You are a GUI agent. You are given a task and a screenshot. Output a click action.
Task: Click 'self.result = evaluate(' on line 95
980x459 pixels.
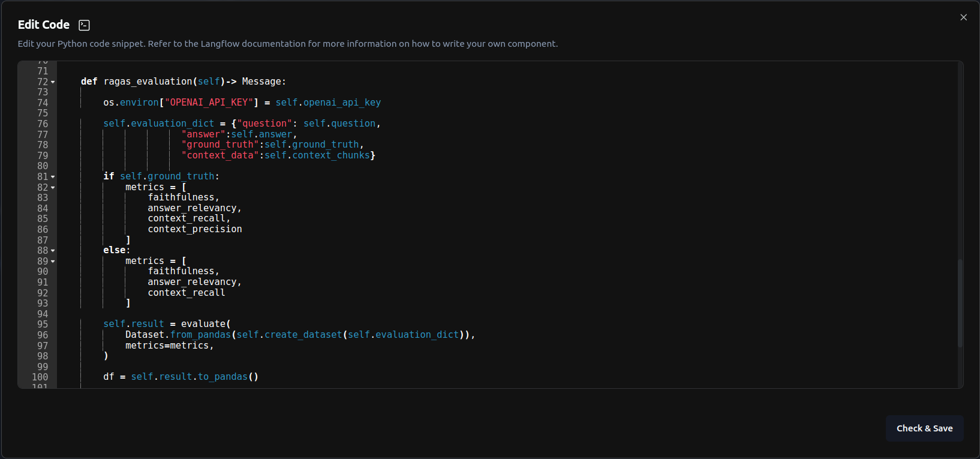(x=167, y=324)
